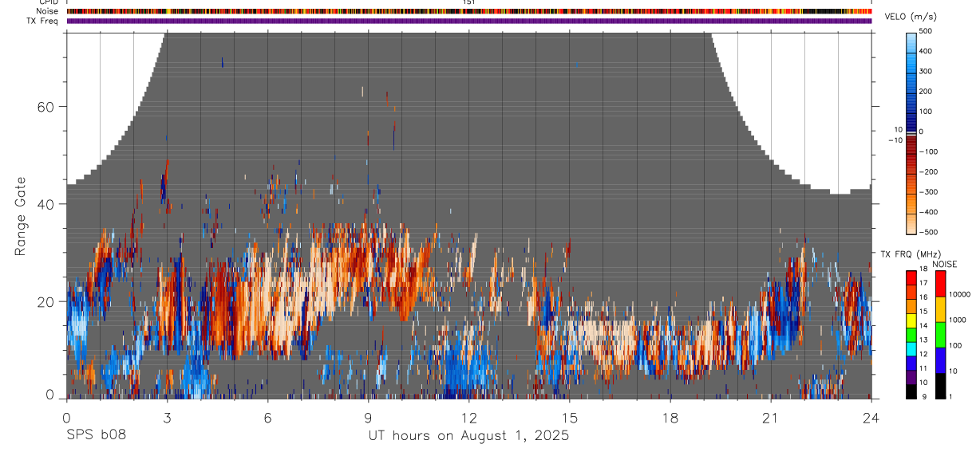Click the red NOISE legend segment above 10000
The width and height of the screenshot is (980, 452).
point(939,283)
